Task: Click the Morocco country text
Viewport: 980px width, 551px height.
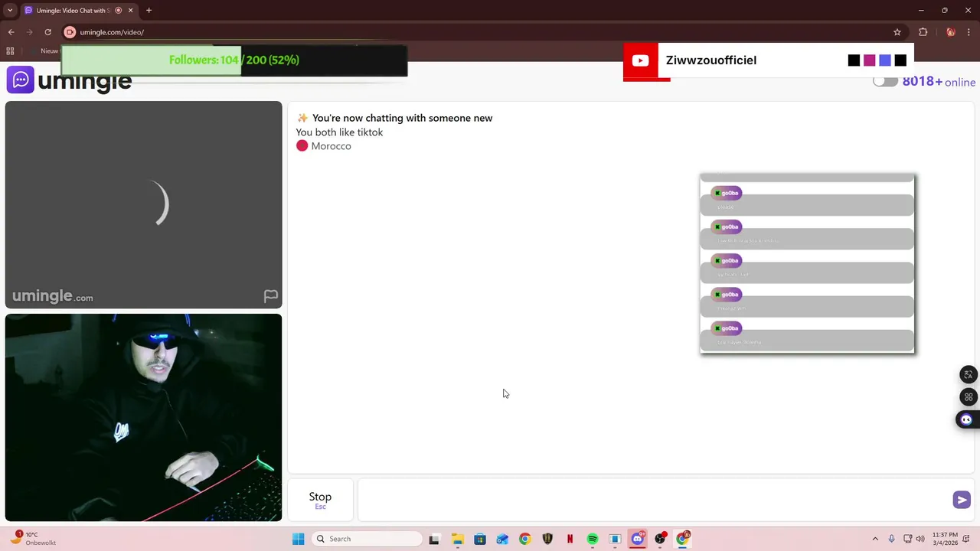Action: pos(331,146)
